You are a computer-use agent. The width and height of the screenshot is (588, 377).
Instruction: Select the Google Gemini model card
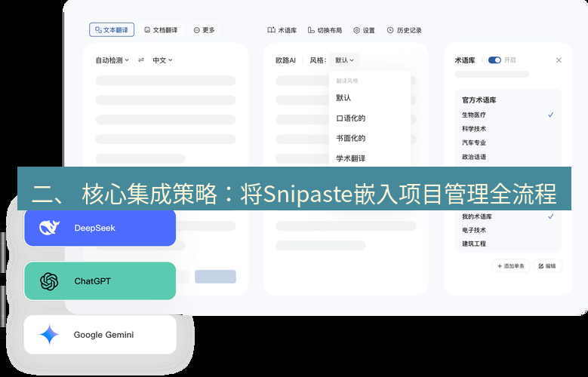coord(100,335)
